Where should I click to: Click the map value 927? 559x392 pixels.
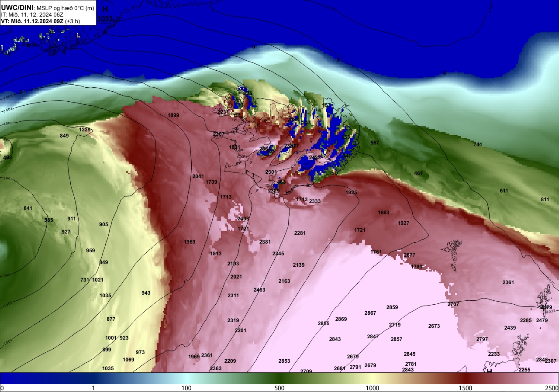point(66,232)
